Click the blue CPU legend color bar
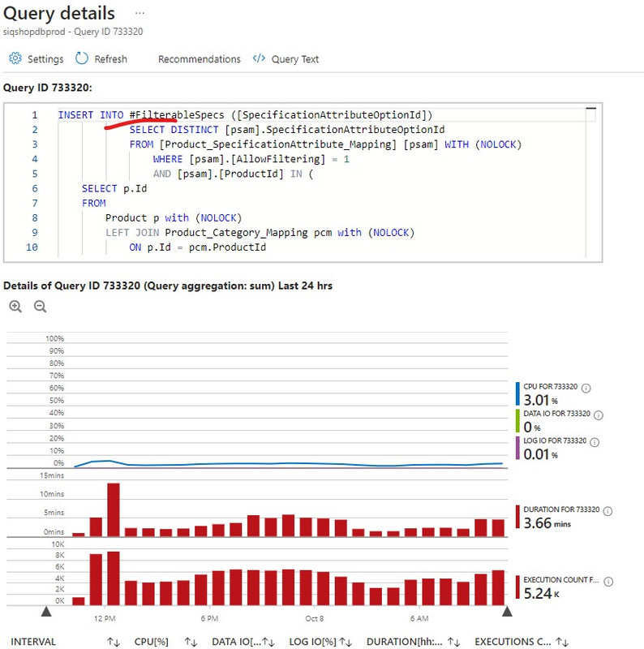 tap(517, 393)
